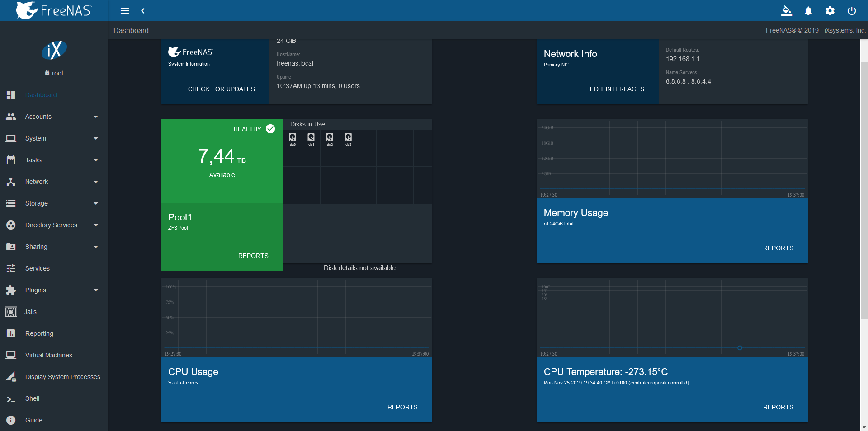The height and width of the screenshot is (431, 868).
Task: Click the System laptop icon
Action: click(11, 138)
